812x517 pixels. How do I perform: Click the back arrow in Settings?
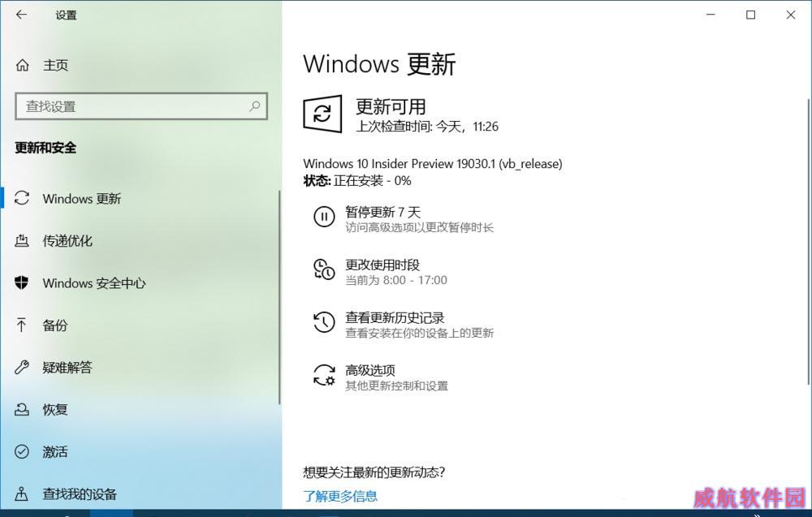[21, 15]
